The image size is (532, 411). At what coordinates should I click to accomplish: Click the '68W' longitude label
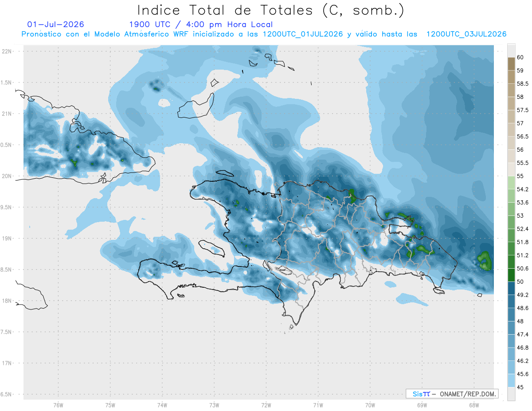(474, 405)
